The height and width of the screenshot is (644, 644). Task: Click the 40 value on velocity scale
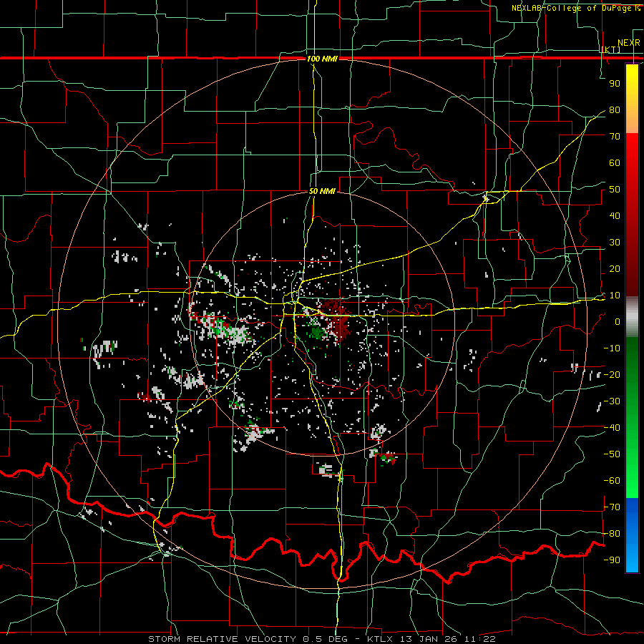[x=615, y=216]
